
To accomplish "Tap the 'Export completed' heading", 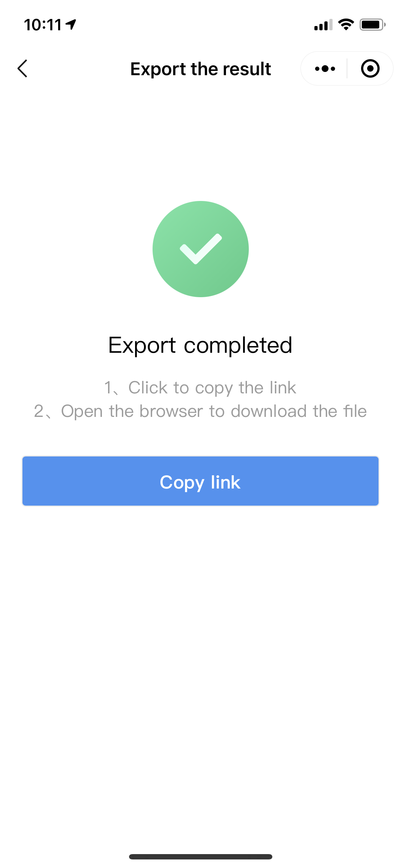I will 200,345.
